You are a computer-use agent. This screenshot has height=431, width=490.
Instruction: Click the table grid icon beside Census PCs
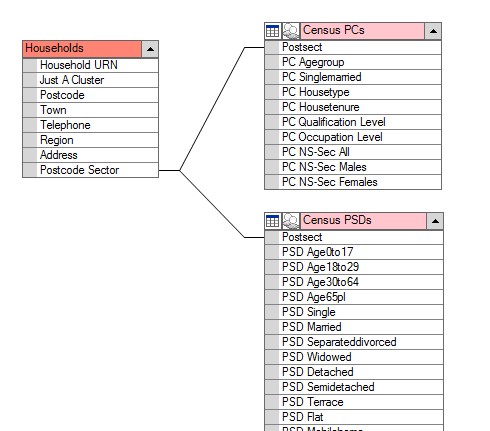[273, 31]
